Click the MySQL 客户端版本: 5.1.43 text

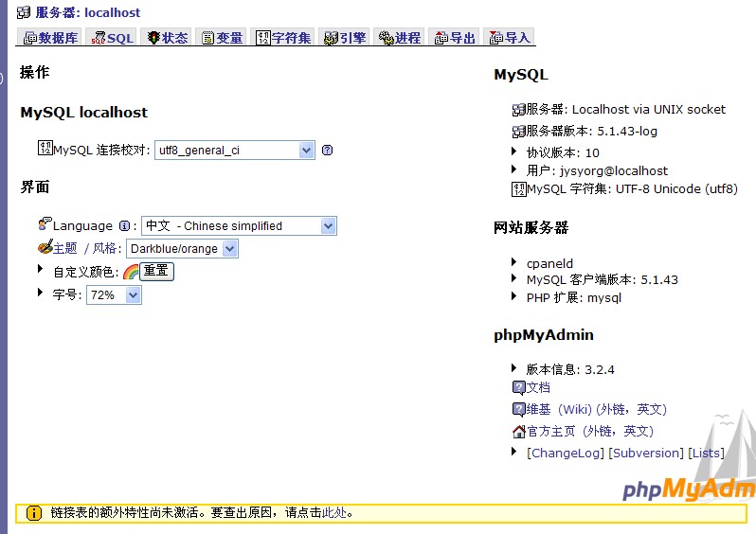point(603,280)
